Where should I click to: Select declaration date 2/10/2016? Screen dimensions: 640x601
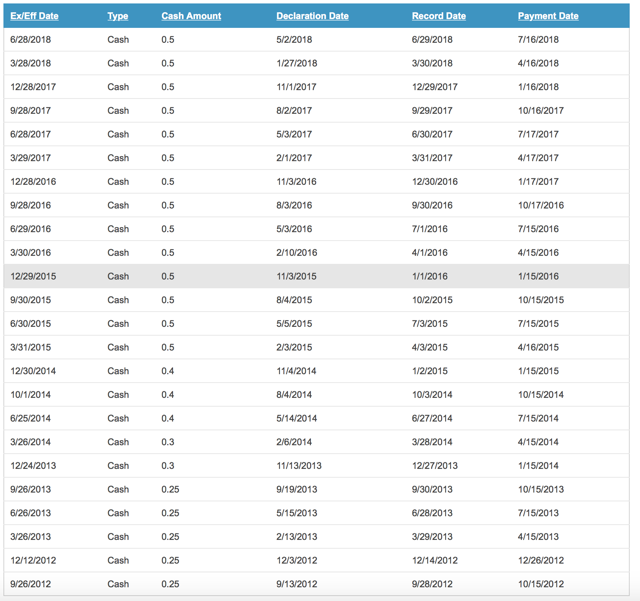297,253
